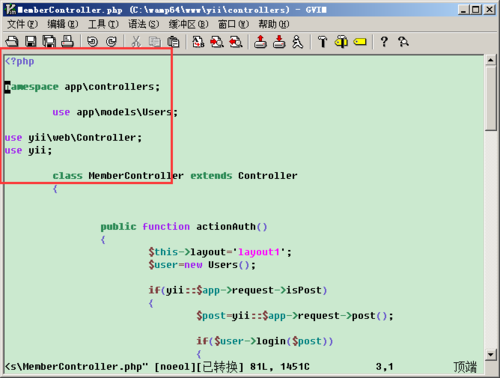Click the Find Previous icon
The image size is (500, 378).
coord(235,42)
